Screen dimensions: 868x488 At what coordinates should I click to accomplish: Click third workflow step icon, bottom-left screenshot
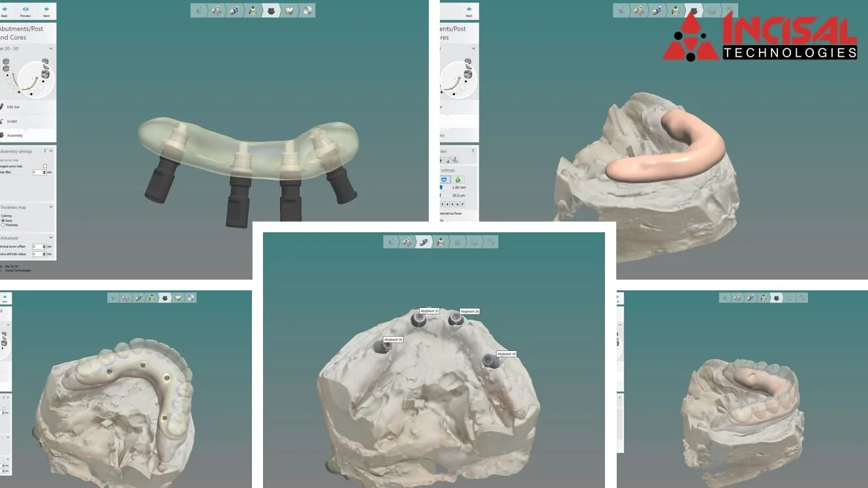coord(139,297)
